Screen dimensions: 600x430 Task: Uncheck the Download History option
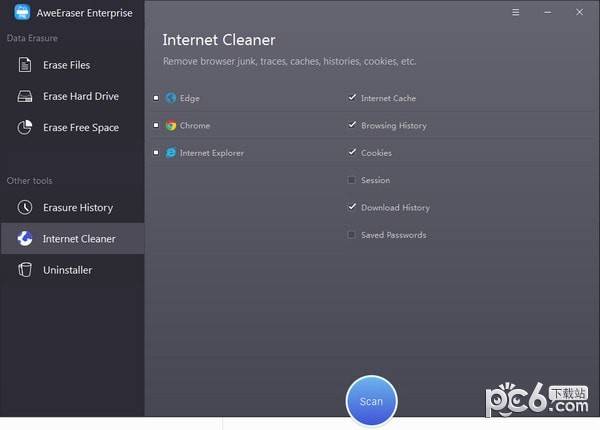[x=351, y=208]
